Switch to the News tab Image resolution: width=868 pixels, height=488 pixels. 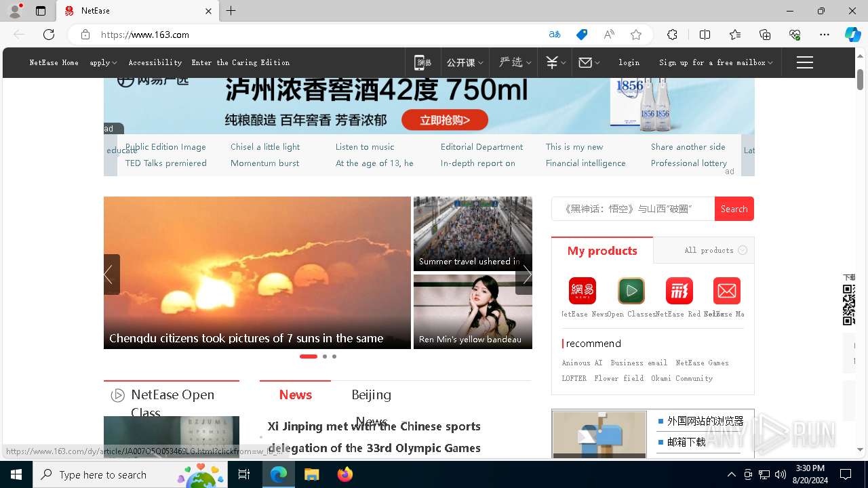[x=295, y=394]
